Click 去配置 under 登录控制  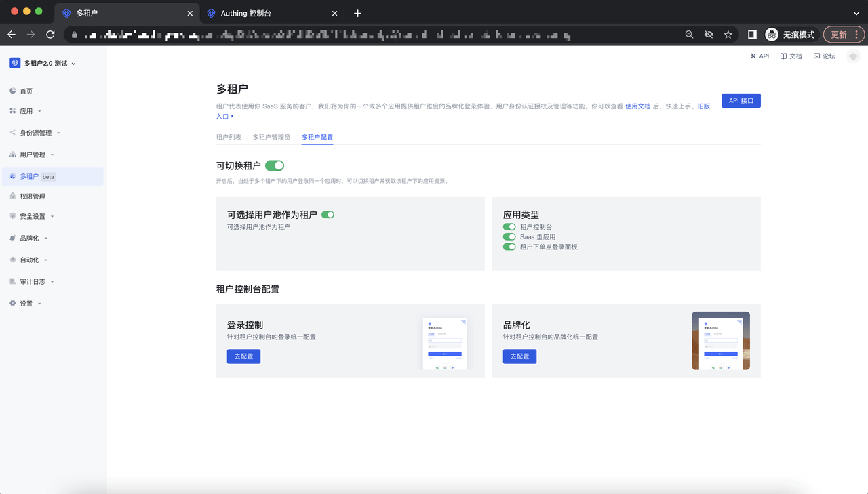[243, 356]
